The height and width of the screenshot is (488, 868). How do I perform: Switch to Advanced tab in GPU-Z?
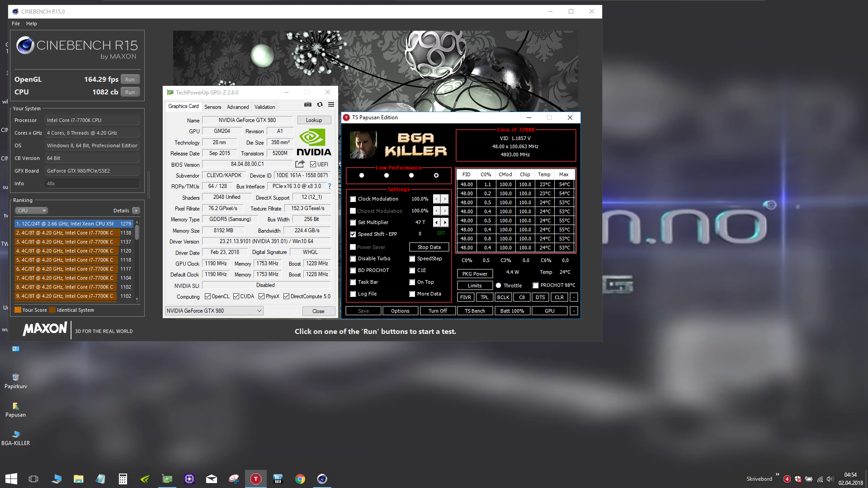click(238, 107)
